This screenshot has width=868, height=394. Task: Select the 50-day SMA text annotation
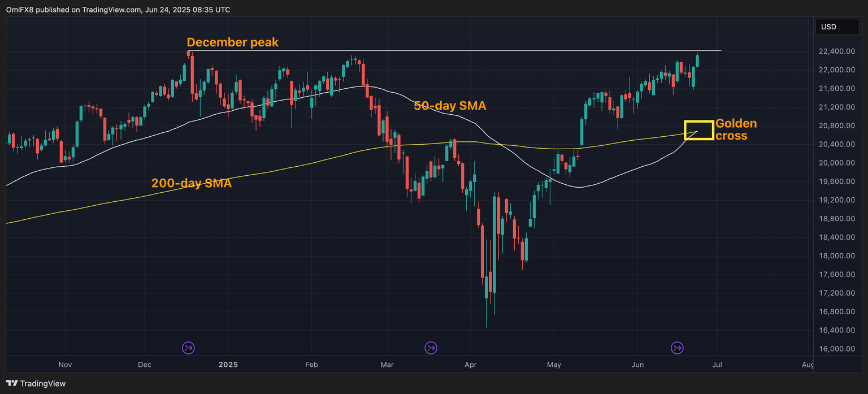(449, 105)
